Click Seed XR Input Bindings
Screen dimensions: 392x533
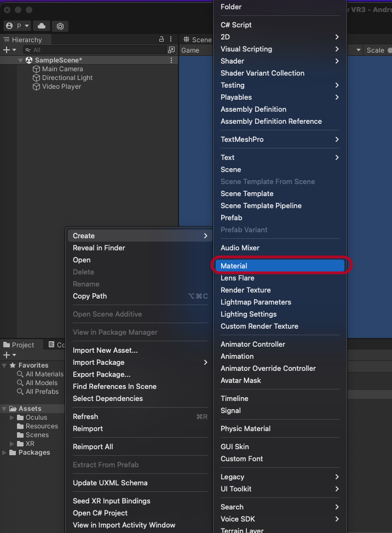[140, 501]
